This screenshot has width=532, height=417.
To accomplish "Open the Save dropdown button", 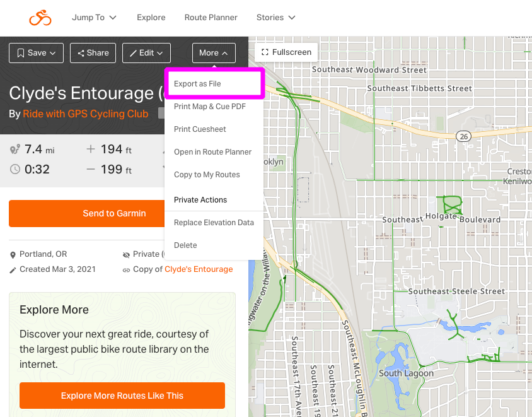I will (37, 53).
